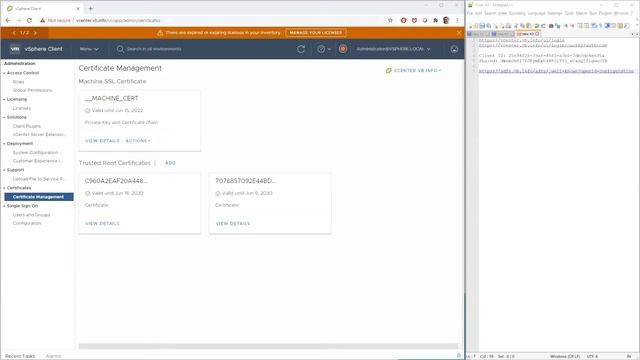Open Notepad++ Search menu
This screenshot has width=640, height=360.
click(490, 13)
